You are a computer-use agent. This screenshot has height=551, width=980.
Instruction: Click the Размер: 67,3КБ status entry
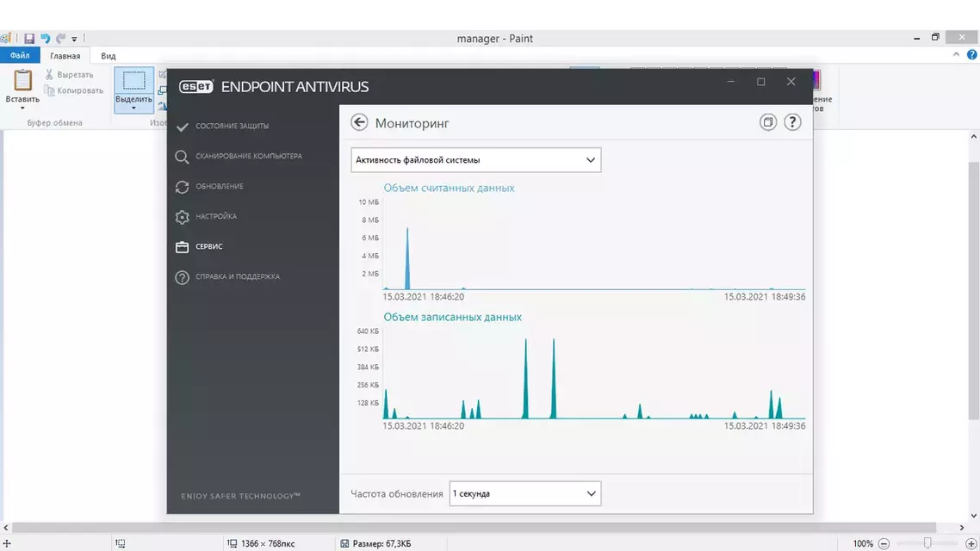point(381,543)
